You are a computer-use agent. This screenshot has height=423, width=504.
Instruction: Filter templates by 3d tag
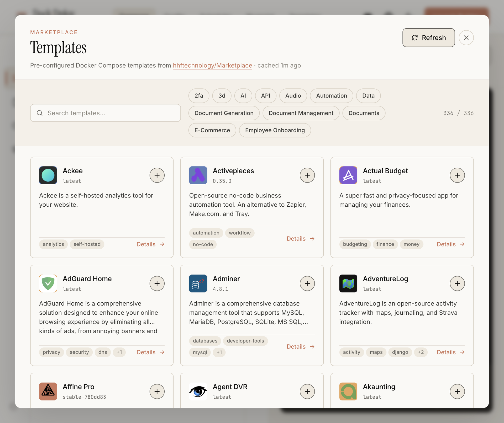pyautogui.click(x=222, y=96)
